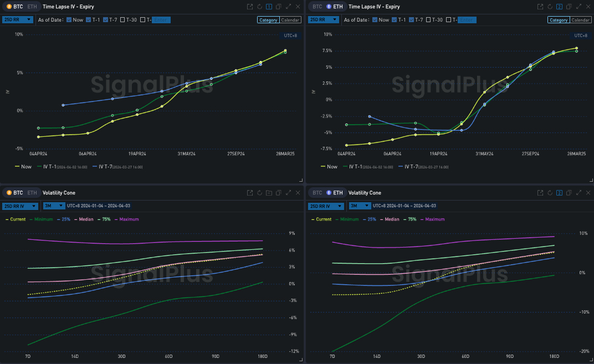Screen dimensions: 594x364
Task: Uncheck T-7 in ETH Time Lapse panel
Action: 412,20
